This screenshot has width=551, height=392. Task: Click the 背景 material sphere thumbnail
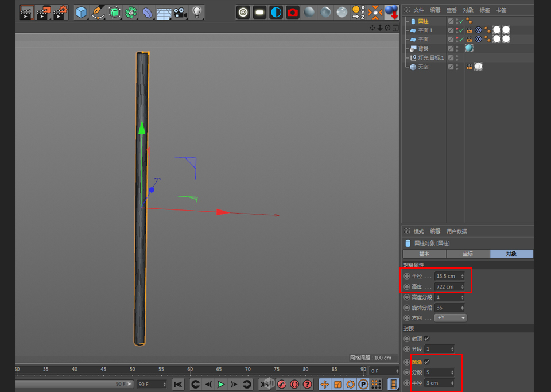pyautogui.click(x=469, y=49)
